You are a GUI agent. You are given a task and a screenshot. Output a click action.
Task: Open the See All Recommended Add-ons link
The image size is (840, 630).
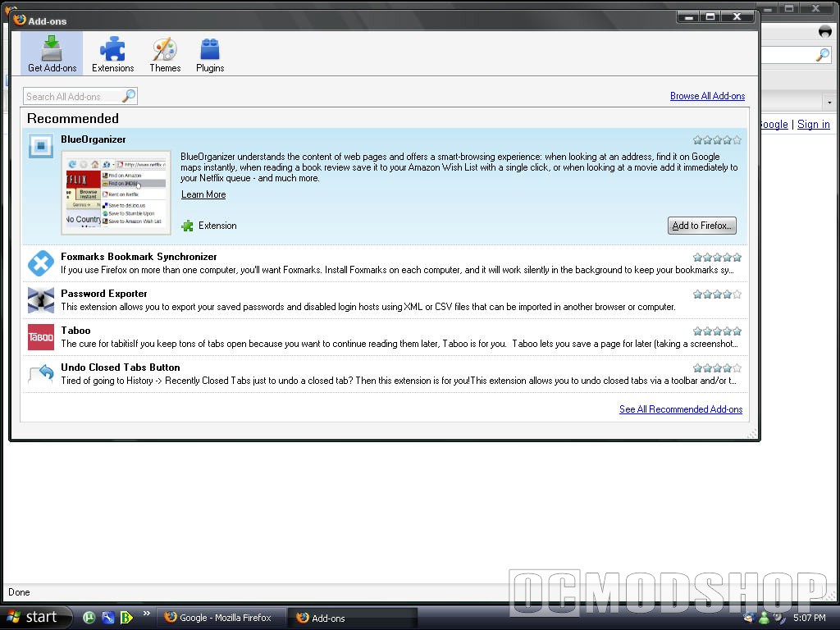coord(681,409)
